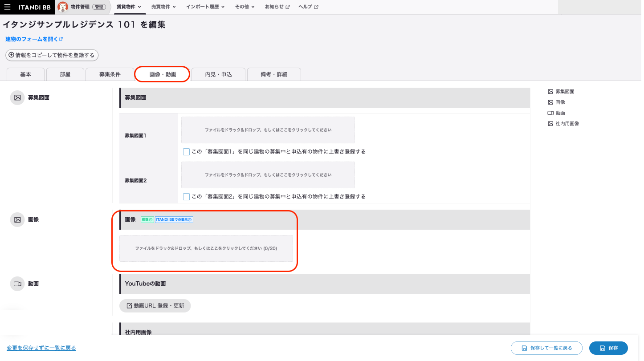The width and height of the screenshot is (644, 361).
Task: Click the 物件管理 mascot icon
Action: tap(63, 7)
